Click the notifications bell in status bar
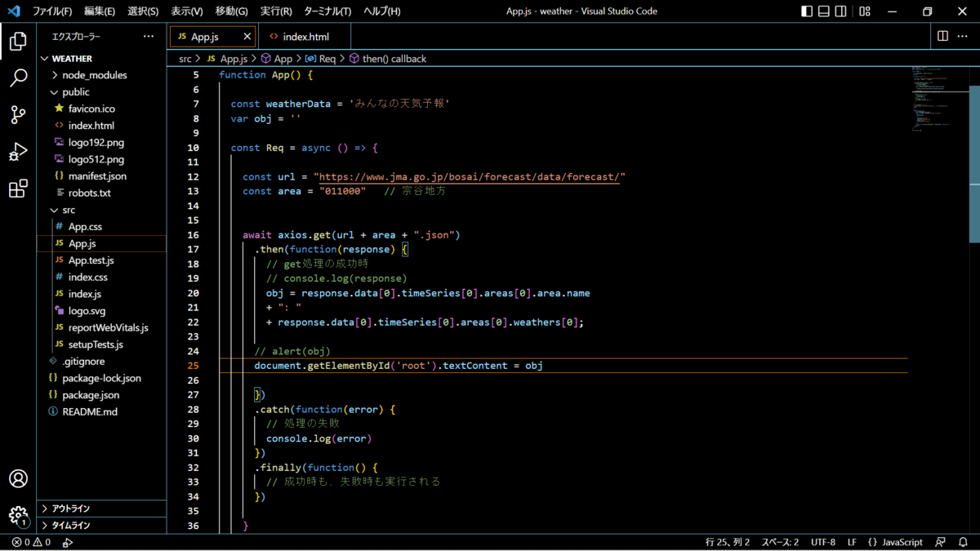The height and width of the screenshot is (551, 980). pos(963,542)
